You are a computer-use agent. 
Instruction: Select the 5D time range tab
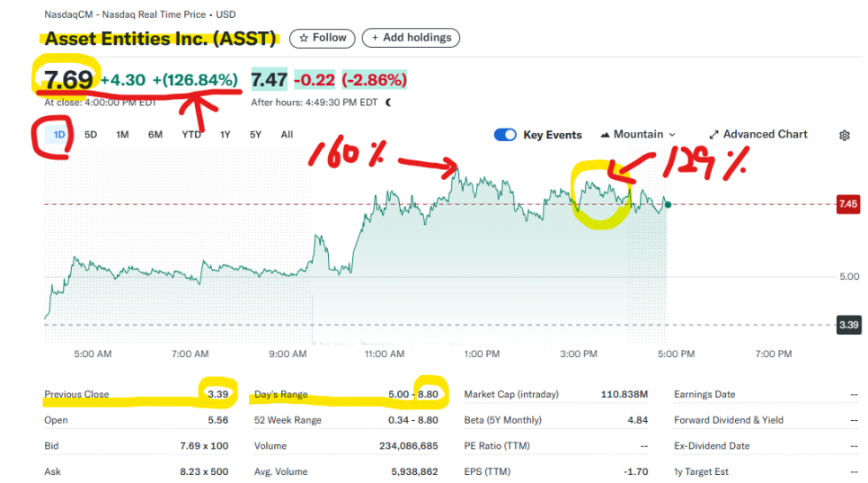pyautogui.click(x=91, y=135)
